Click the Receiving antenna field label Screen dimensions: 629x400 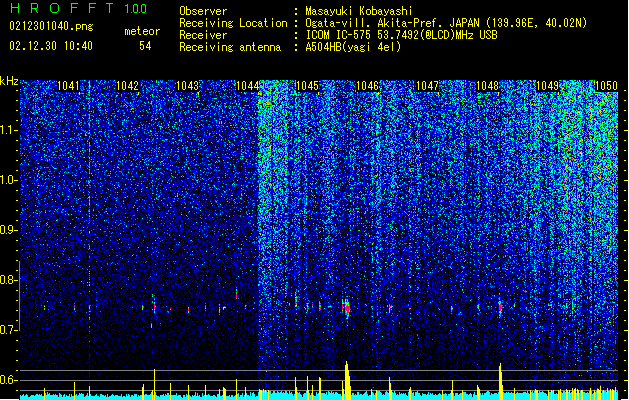click(x=230, y=47)
